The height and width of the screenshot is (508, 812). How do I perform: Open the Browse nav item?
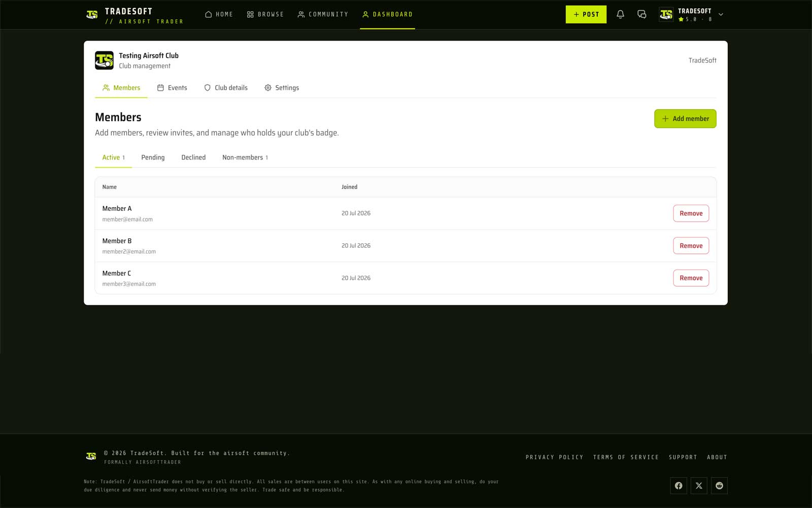[265, 14]
